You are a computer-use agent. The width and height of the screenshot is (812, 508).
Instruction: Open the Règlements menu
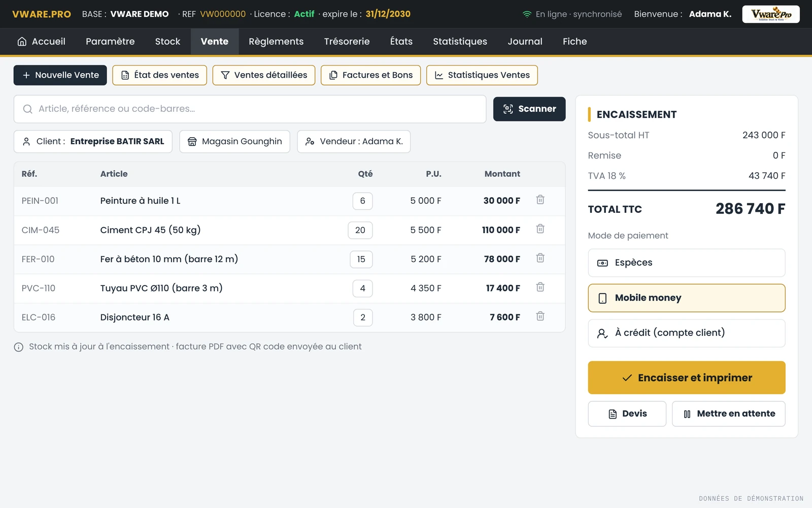(276, 42)
